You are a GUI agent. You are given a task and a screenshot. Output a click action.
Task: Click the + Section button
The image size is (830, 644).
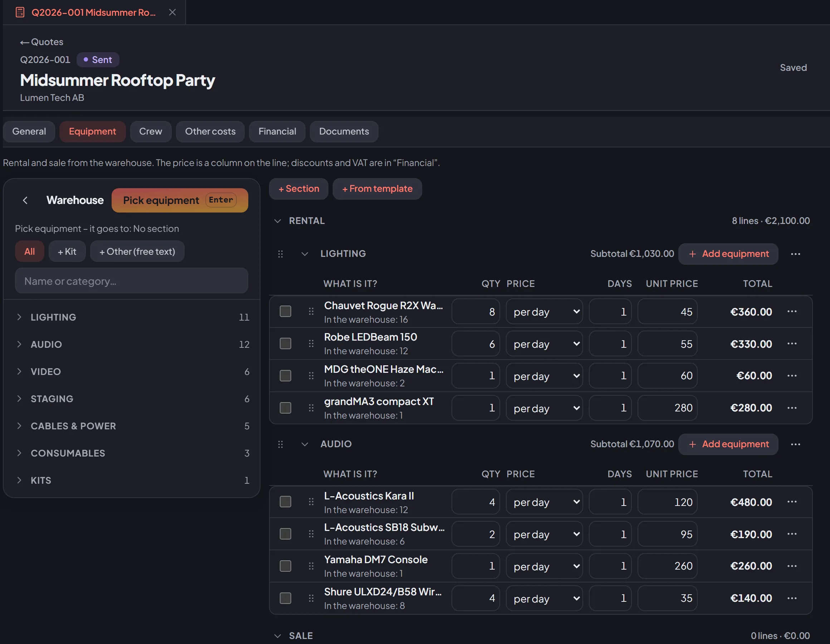299,189
